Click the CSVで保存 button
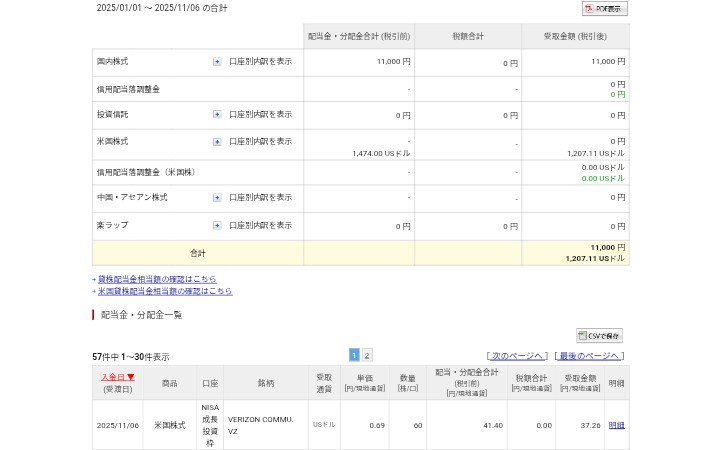 click(x=599, y=336)
